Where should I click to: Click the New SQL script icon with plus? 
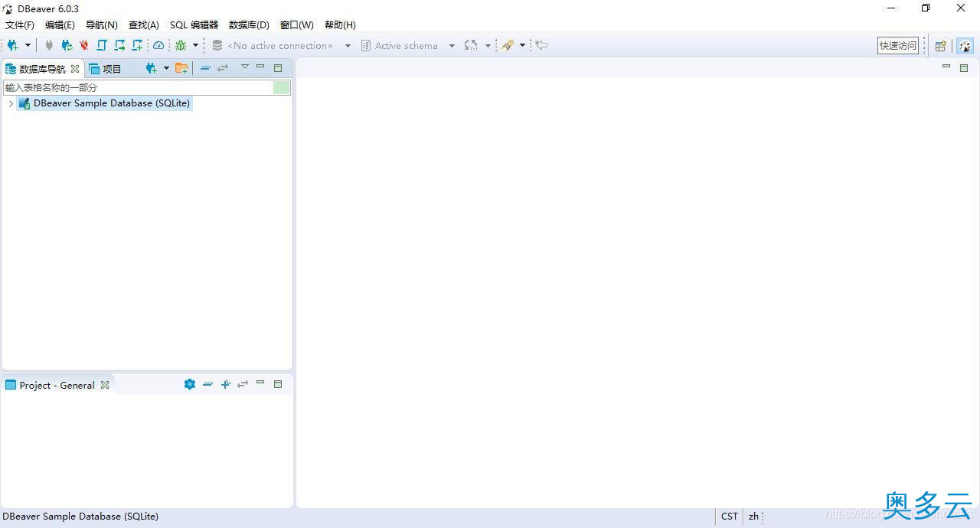(137, 45)
